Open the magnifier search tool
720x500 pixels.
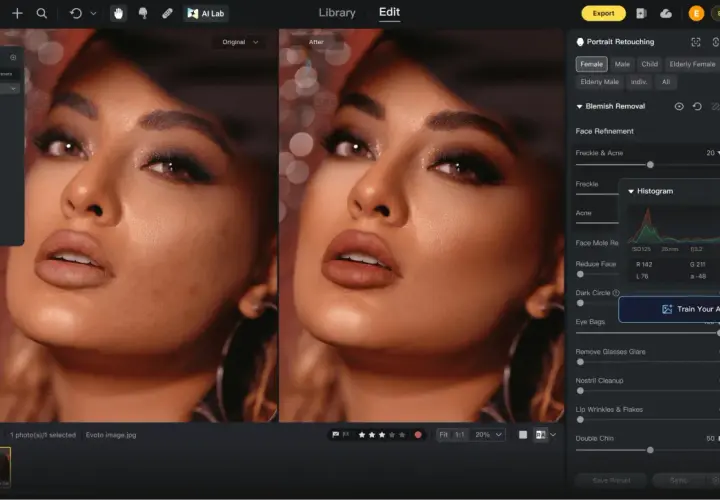click(x=42, y=13)
